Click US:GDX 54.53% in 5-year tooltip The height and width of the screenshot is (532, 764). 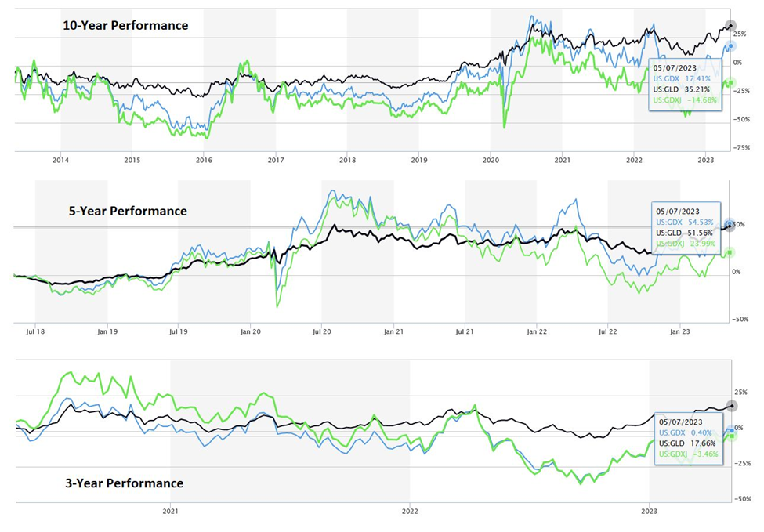pyautogui.click(x=685, y=223)
